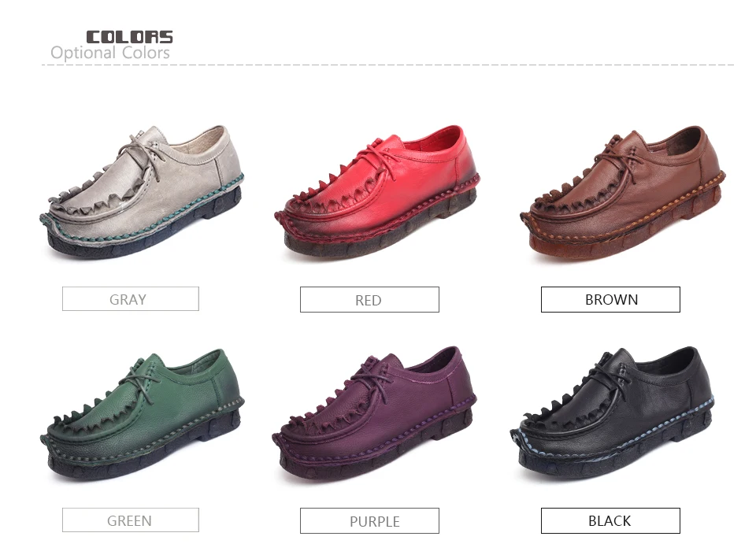Select the brown shoe image

point(622,193)
